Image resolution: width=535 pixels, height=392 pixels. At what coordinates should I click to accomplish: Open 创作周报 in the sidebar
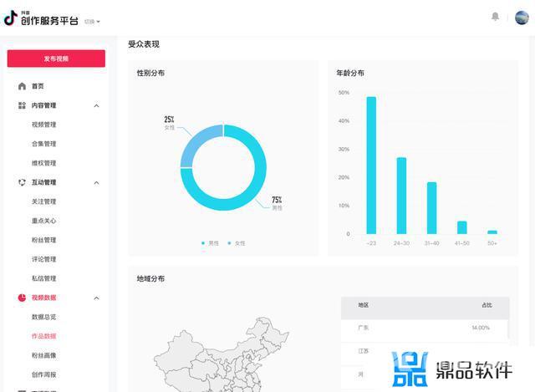click(44, 374)
